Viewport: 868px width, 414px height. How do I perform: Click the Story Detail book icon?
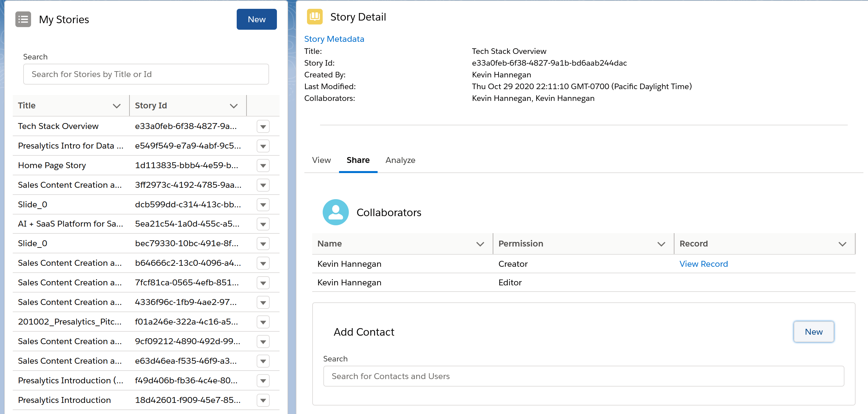[315, 17]
